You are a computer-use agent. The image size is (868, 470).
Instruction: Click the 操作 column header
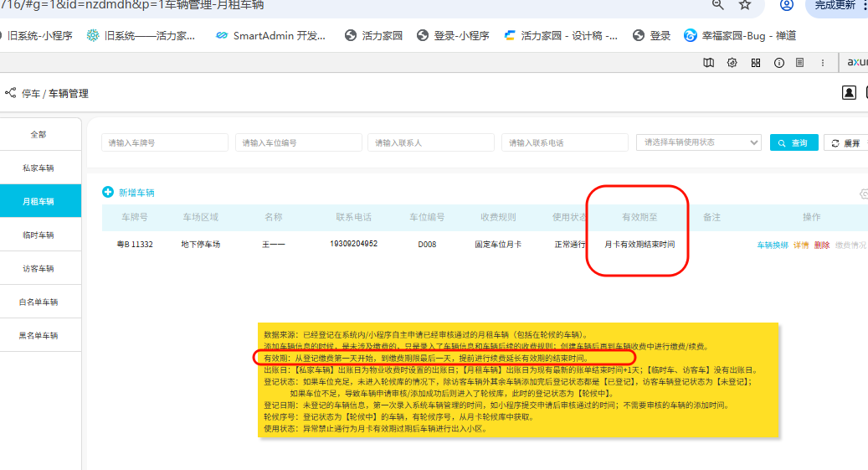coord(812,217)
